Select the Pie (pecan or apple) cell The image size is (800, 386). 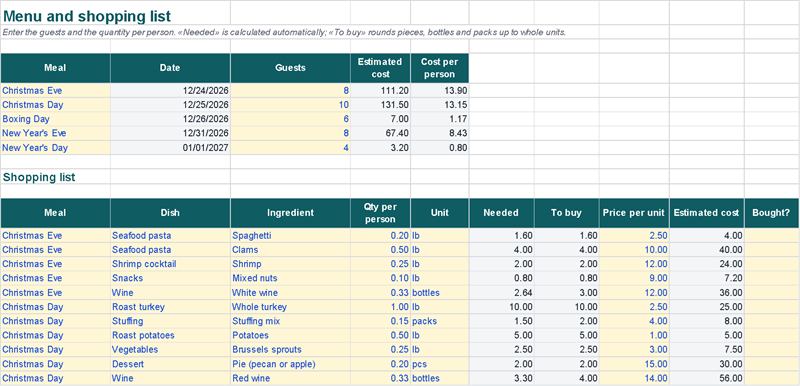[x=290, y=364]
